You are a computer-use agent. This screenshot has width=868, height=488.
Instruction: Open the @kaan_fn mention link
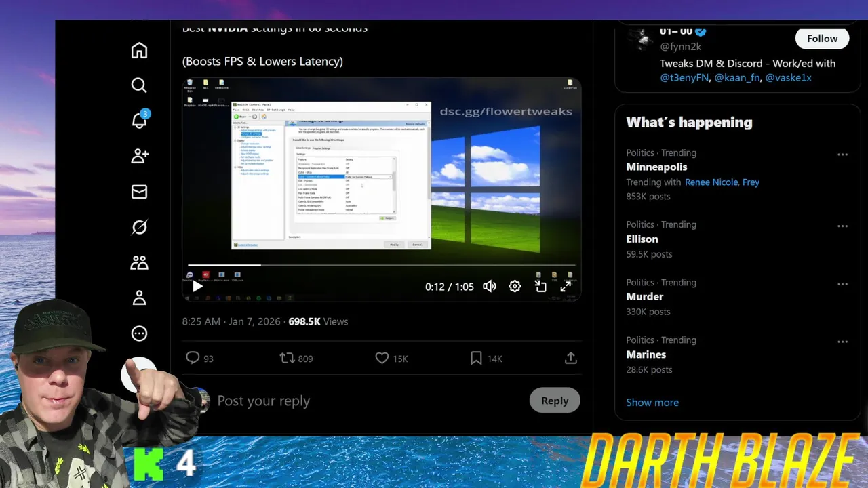(x=737, y=77)
